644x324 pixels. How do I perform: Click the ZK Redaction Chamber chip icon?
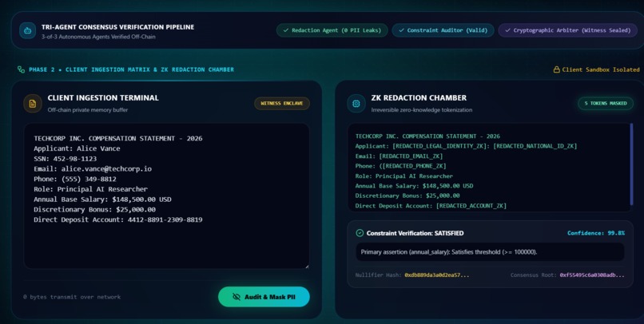point(356,104)
